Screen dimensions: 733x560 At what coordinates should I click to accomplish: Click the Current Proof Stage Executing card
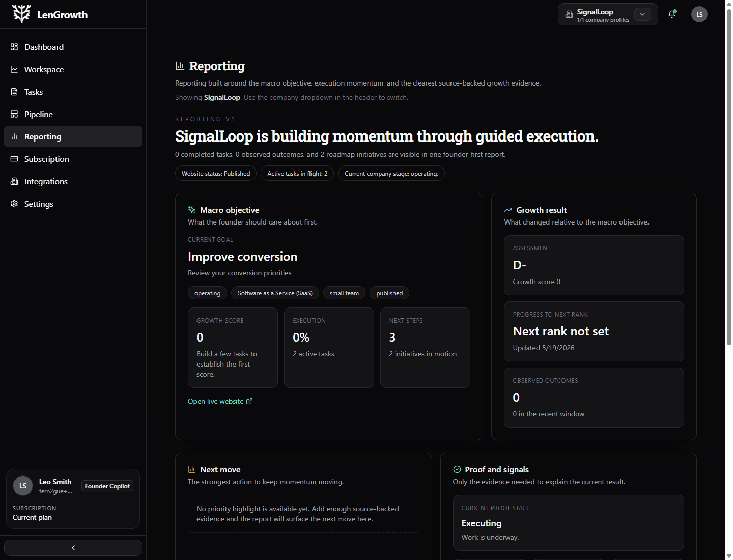tap(568, 523)
